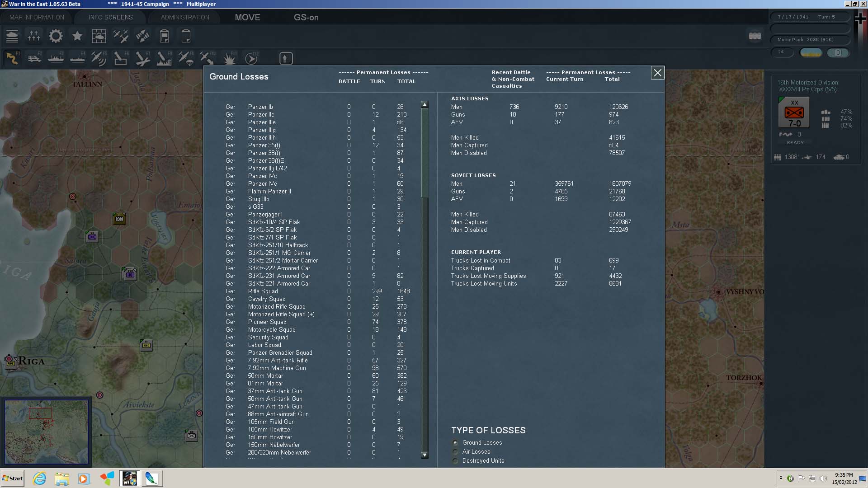Click the losses list scroll down arrow
This screenshot has width=868, height=488.
pos(425,455)
